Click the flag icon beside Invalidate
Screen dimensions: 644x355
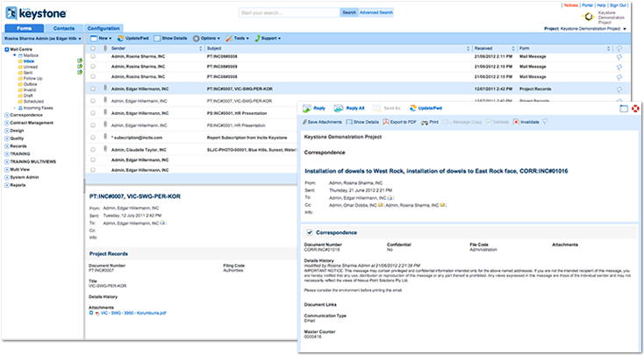click(x=545, y=122)
